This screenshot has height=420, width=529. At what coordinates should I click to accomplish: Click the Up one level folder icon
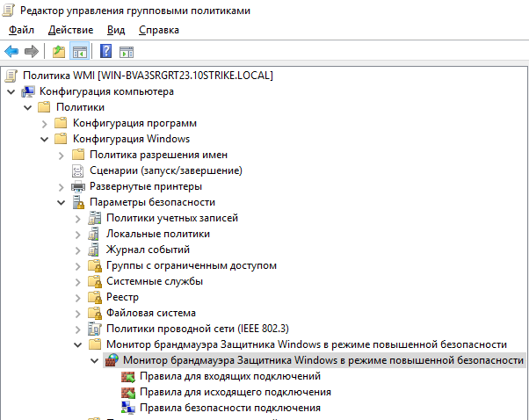tap(59, 52)
